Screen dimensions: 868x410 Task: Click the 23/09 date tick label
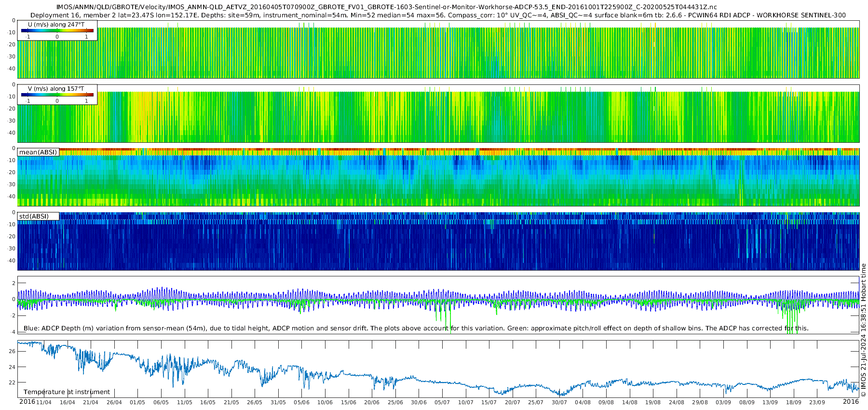817,402
